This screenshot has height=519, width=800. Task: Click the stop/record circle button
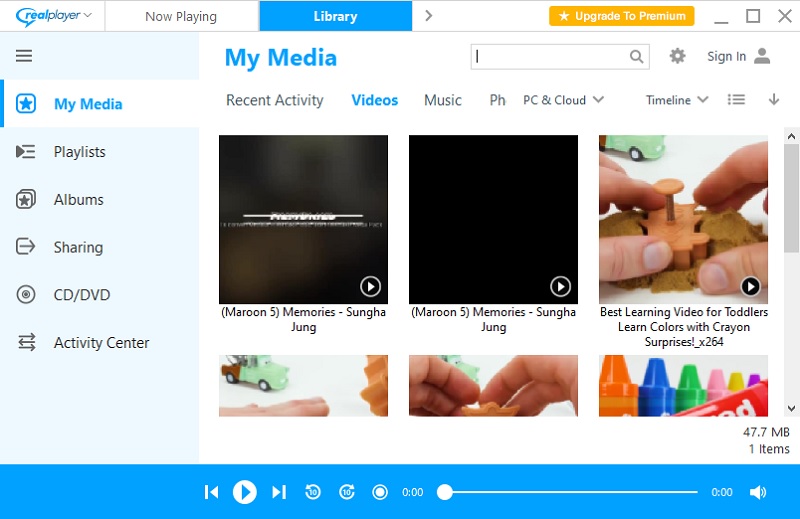click(x=380, y=492)
